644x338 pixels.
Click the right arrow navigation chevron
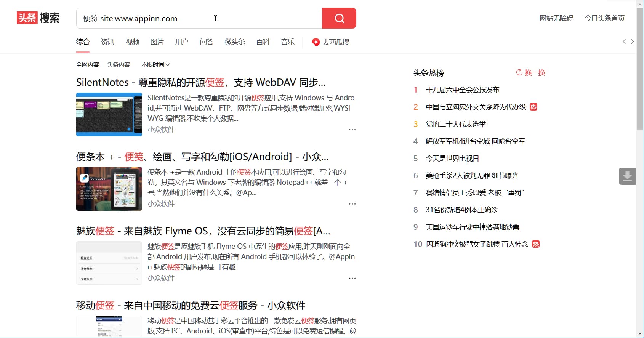[633, 42]
